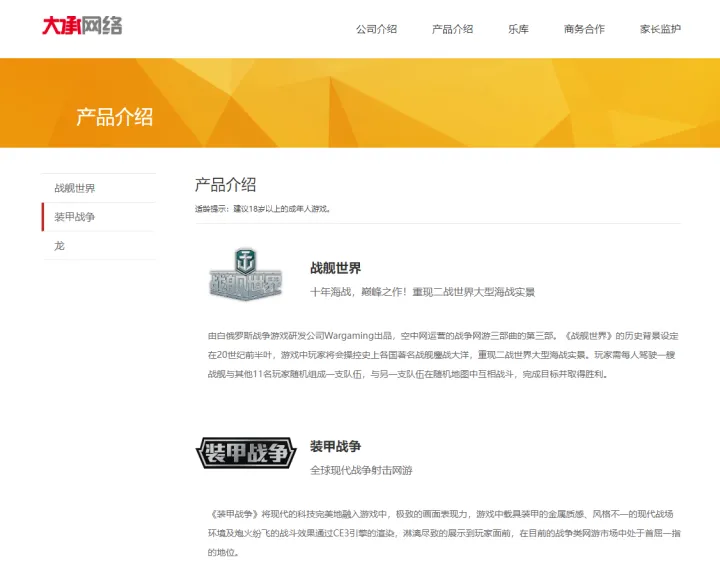720x569 pixels.
Task: Click the Wargaming description paragraph
Action: coord(444,355)
